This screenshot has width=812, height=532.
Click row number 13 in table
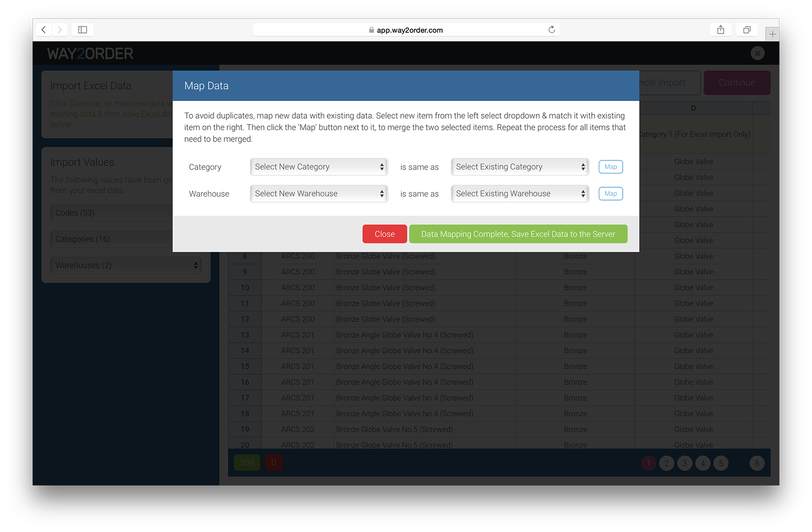tap(245, 335)
